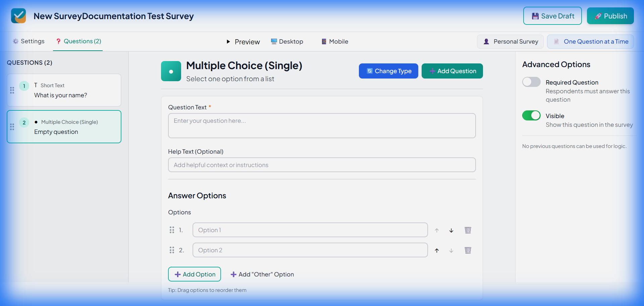Image resolution: width=644 pixels, height=306 pixels.
Task: Move Option 1 down with the down arrow
Action: tap(451, 230)
